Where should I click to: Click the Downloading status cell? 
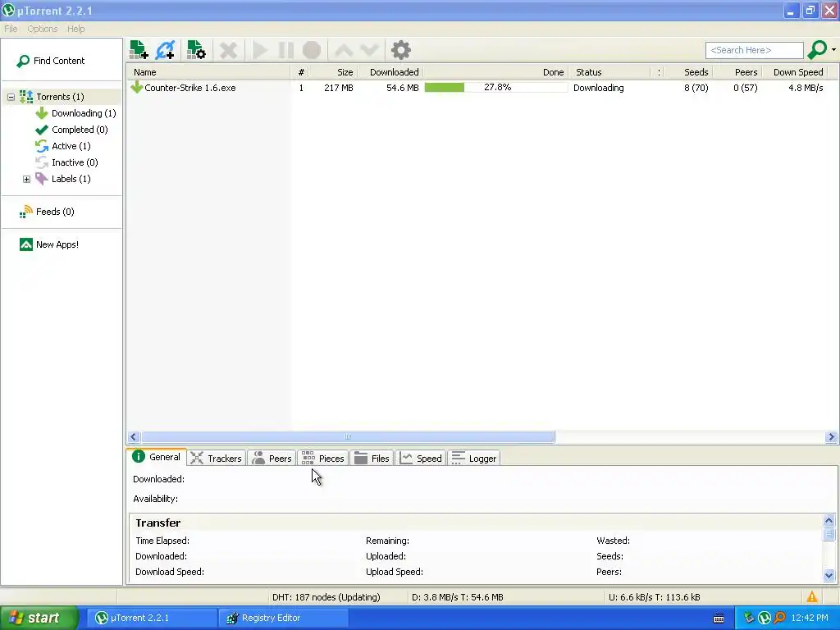tap(598, 88)
